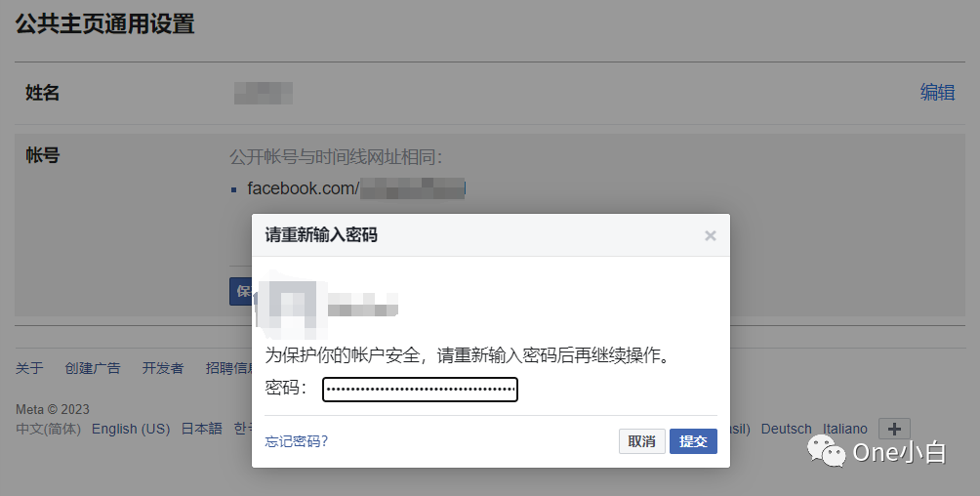Close the 请重新输入密码 dialog
The width and height of the screenshot is (980, 496).
(710, 236)
